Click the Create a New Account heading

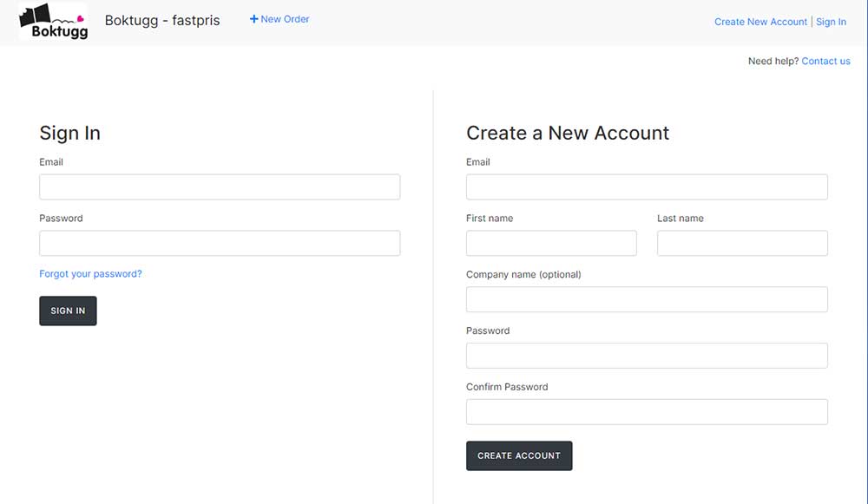click(x=568, y=133)
